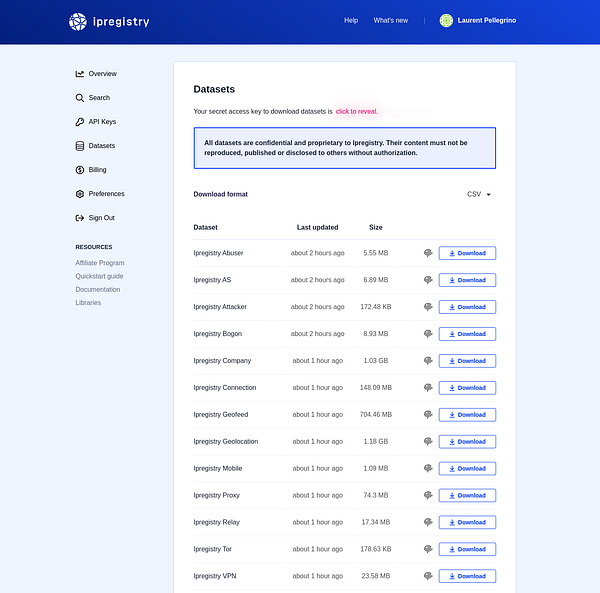The width and height of the screenshot is (600, 593).
Task: Click the gray icon in Ipregistry Attacker row
Action: 428,307
